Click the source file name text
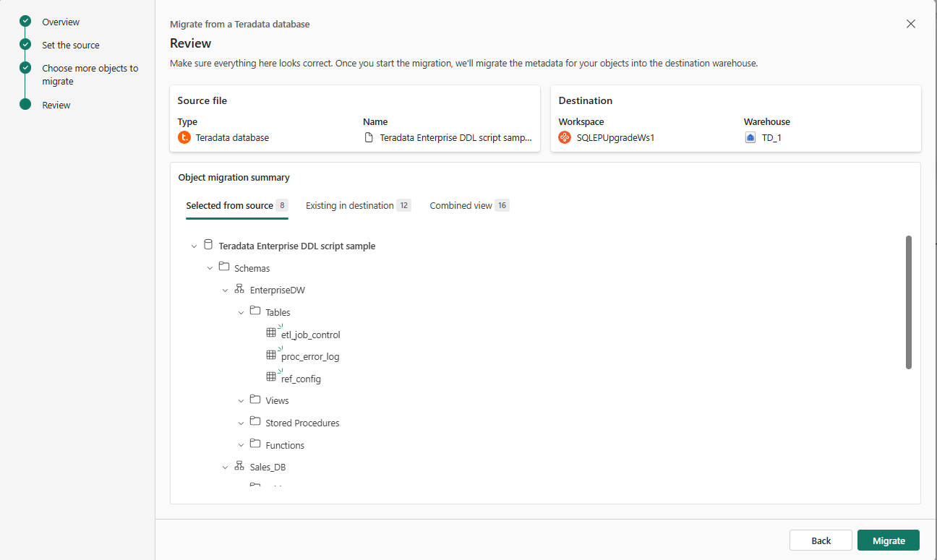Image resolution: width=937 pixels, height=560 pixels. tap(456, 137)
